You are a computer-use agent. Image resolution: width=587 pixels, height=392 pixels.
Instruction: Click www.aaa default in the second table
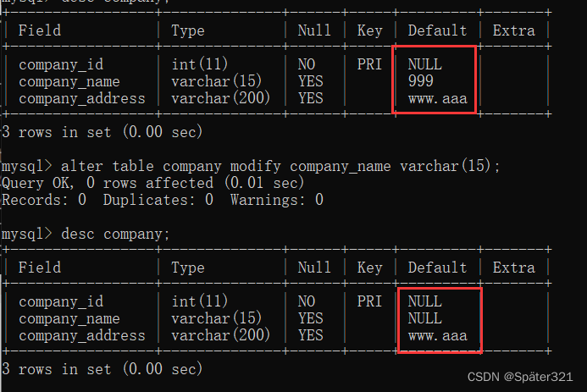pos(437,335)
